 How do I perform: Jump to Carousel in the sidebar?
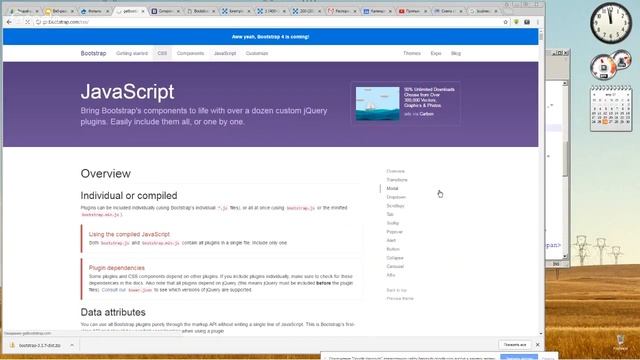(395, 267)
